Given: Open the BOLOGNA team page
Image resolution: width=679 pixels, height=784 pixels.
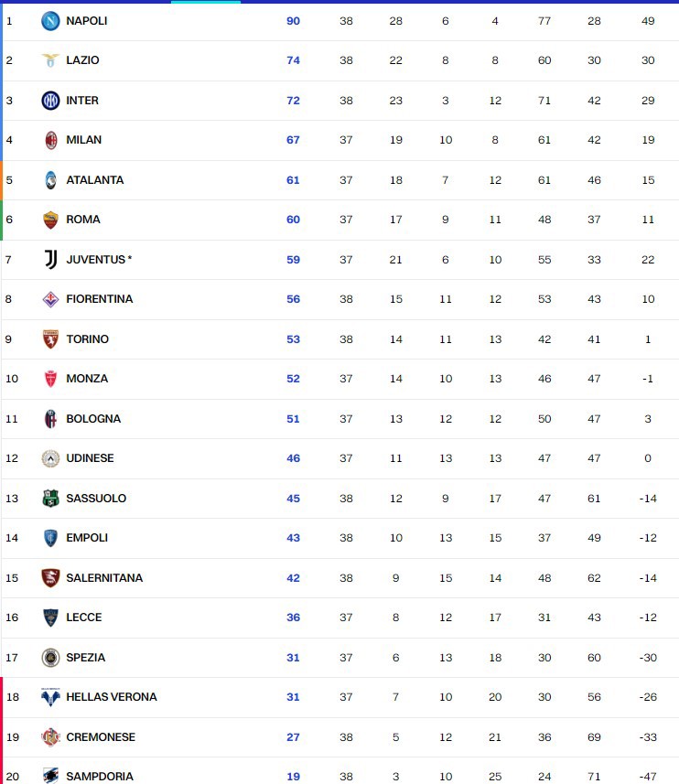Looking at the screenshot, I should [93, 418].
